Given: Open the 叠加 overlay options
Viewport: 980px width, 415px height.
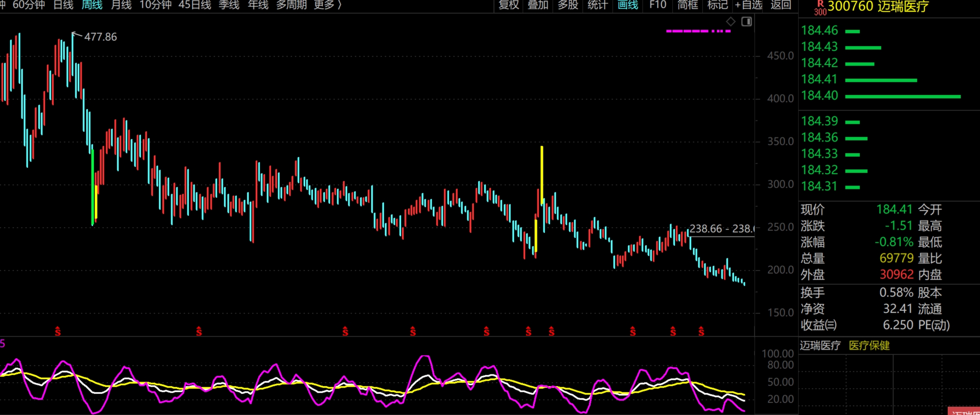Looking at the screenshot, I should point(538,5).
